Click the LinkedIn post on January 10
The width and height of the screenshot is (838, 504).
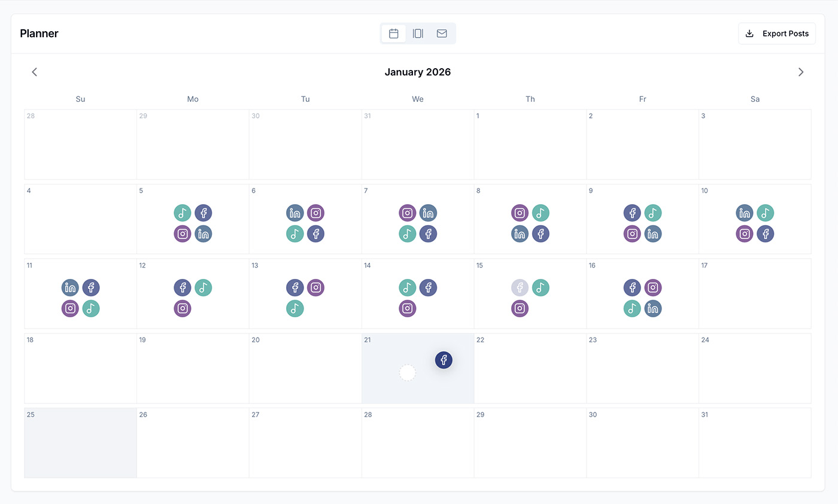(x=744, y=212)
